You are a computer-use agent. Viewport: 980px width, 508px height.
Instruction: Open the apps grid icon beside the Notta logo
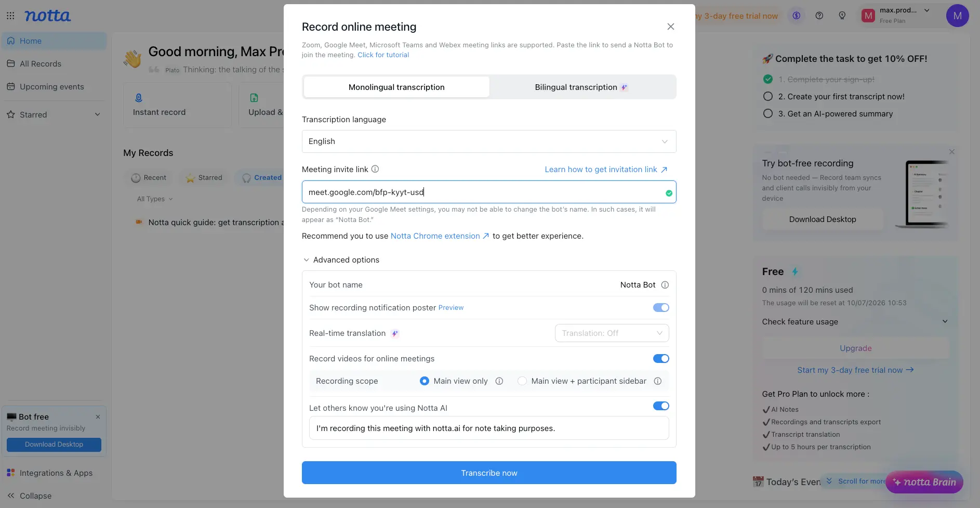click(10, 16)
